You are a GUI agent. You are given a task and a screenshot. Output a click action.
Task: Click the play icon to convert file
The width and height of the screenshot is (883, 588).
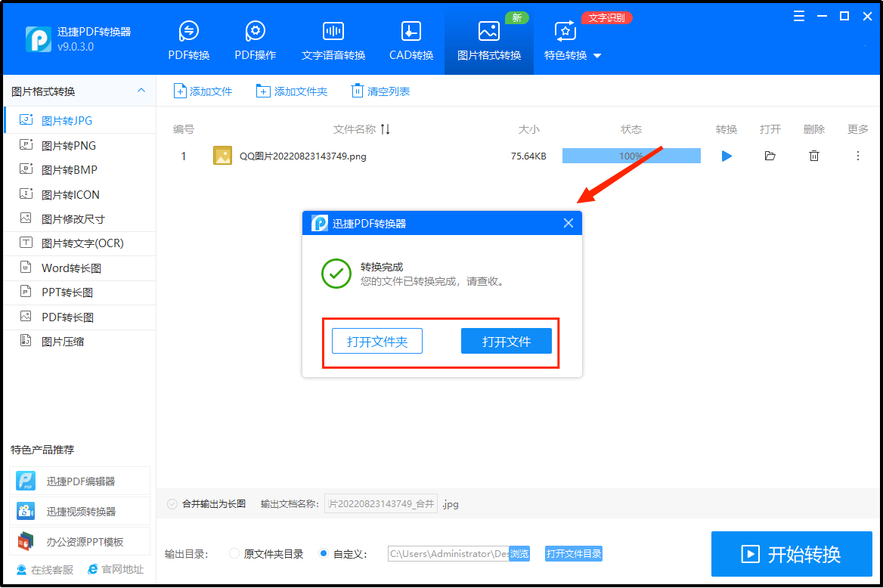[x=727, y=156]
